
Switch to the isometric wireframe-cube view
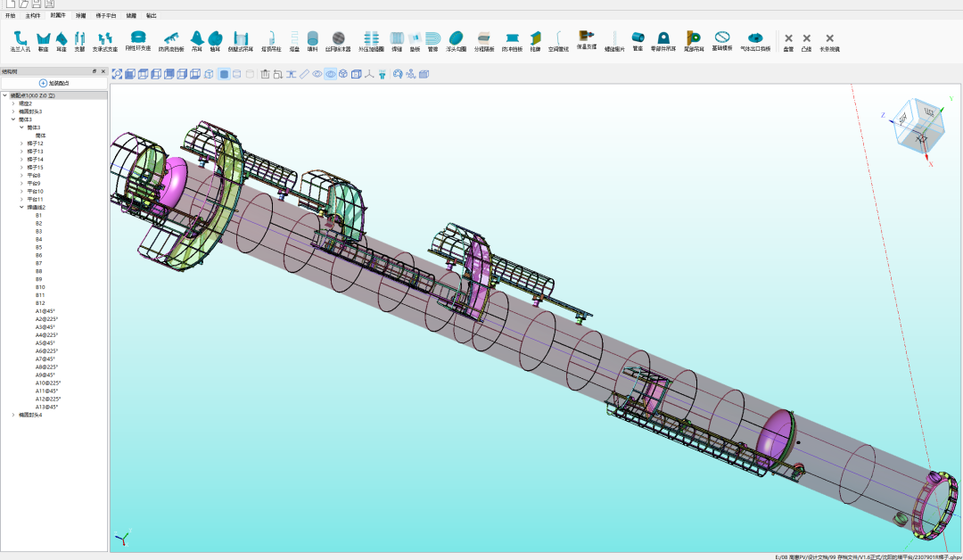tap(209, 74)
